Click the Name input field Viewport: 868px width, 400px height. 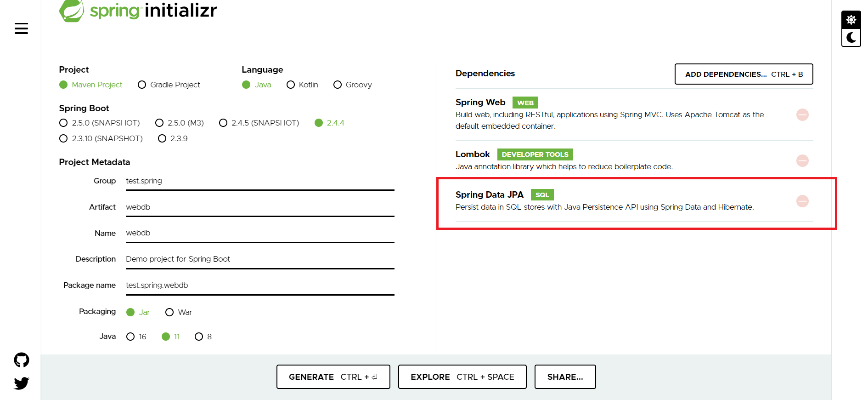(260, 233)
